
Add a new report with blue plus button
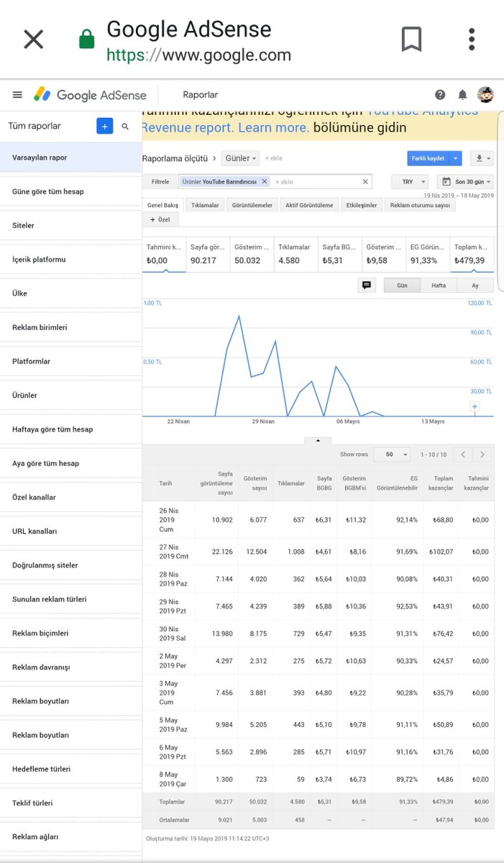coord(105,126)
